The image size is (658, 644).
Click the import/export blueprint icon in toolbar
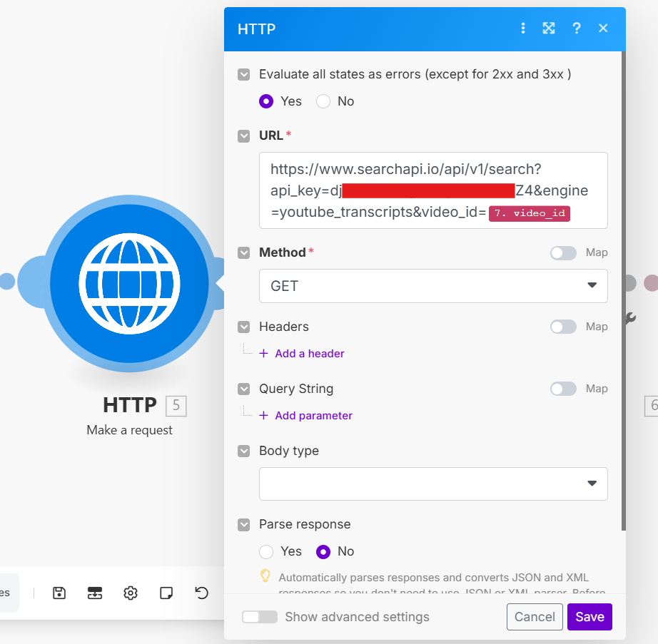point(94,593)
